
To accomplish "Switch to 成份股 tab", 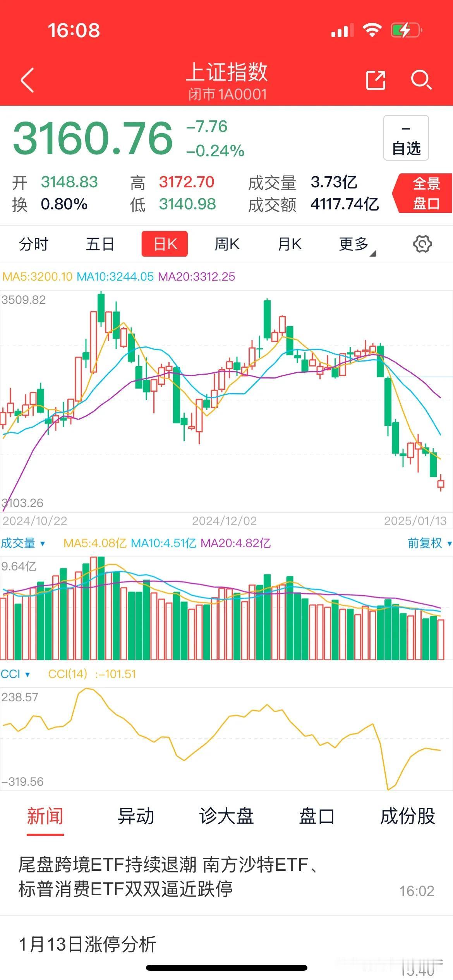I will [x=408, y=816].
